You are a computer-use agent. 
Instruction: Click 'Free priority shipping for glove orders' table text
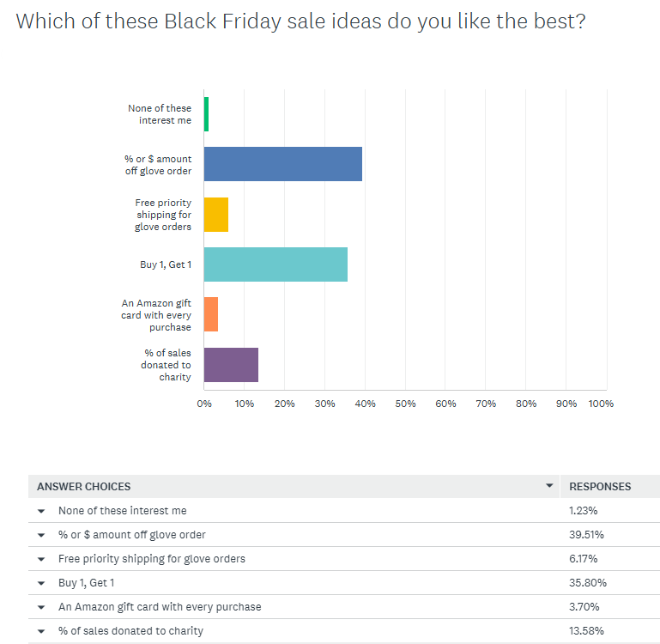152,559
